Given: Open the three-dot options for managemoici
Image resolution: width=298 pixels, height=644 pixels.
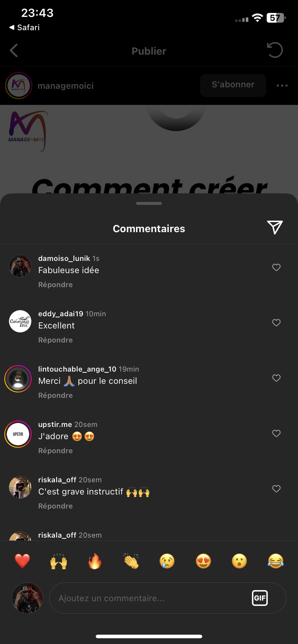Looking at the screenshot, I should coord(282,86).
